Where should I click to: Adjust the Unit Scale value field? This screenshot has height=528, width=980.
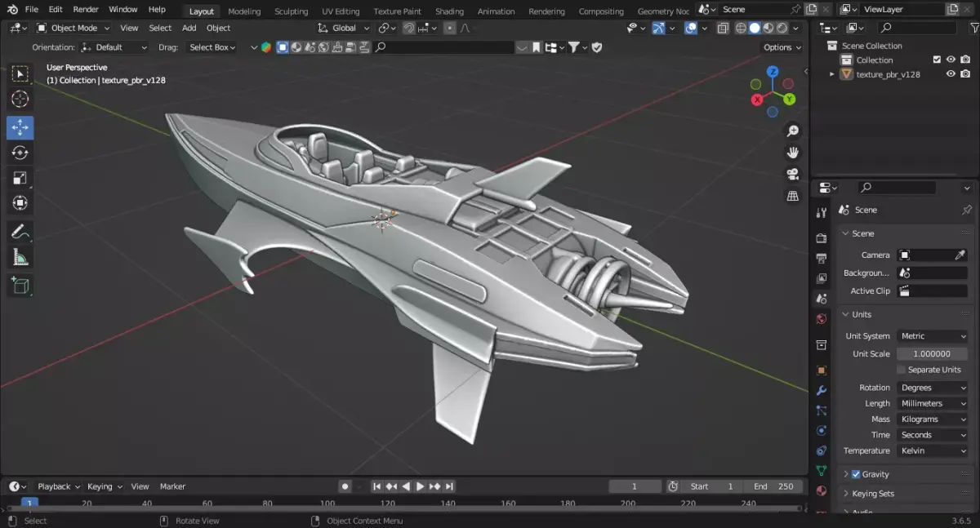point(933,354)
